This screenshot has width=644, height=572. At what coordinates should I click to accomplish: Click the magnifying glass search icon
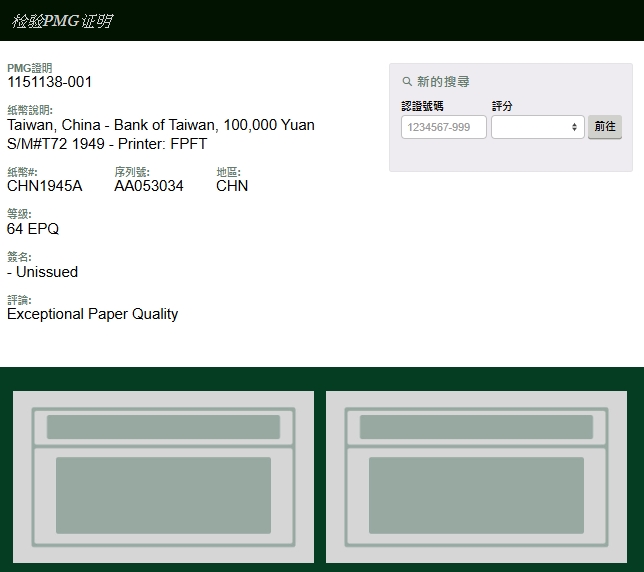407,82
